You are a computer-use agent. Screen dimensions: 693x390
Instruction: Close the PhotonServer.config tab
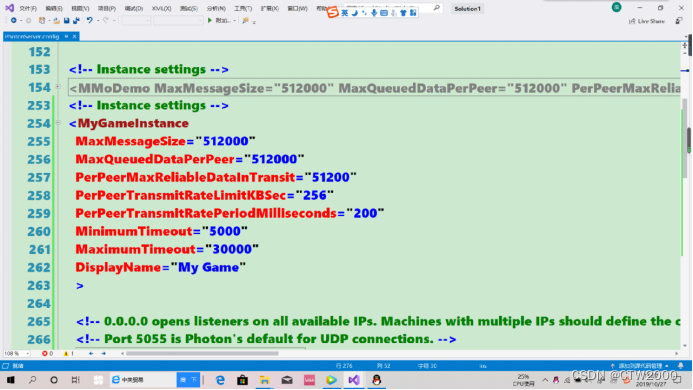click(74, 36)
